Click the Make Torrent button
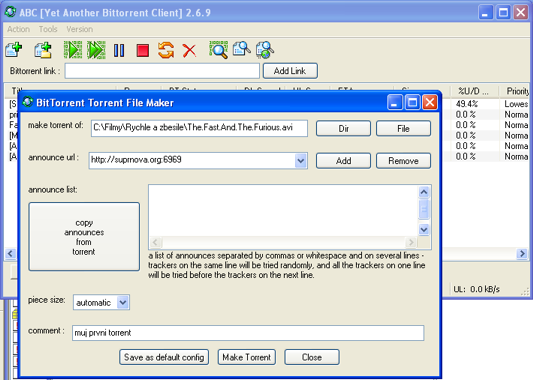The image size is (533, 380). 246,357
